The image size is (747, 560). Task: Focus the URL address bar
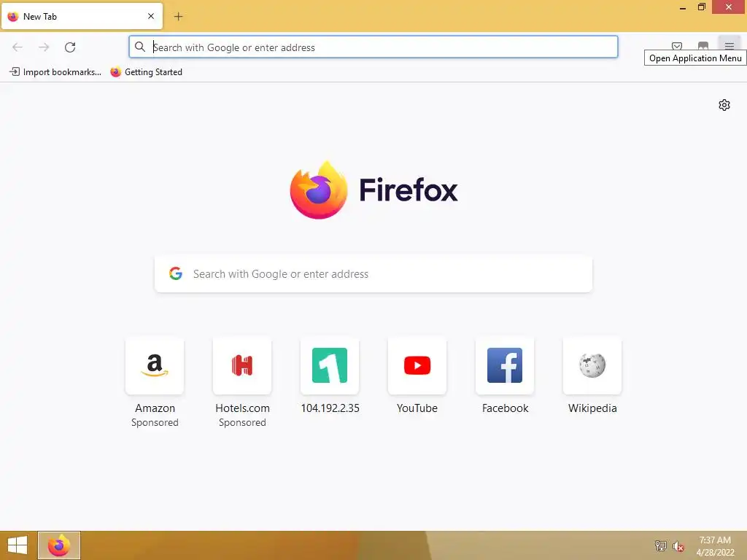click(373, 47)
